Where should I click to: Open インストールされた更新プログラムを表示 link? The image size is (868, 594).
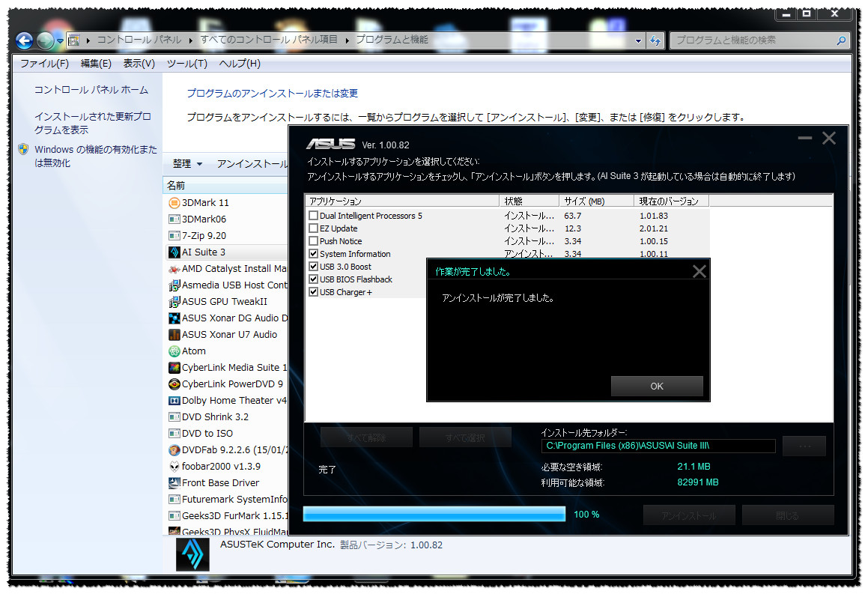[x=92, y=123]
